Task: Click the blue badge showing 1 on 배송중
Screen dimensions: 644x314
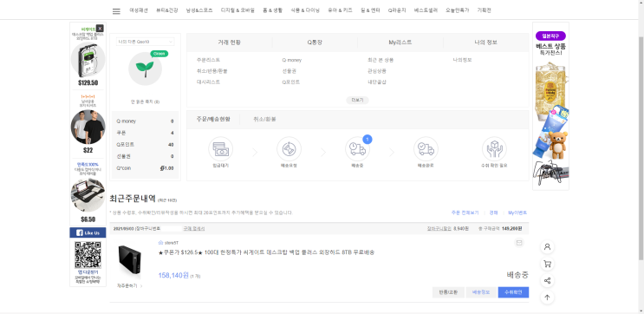Action: 368,140
